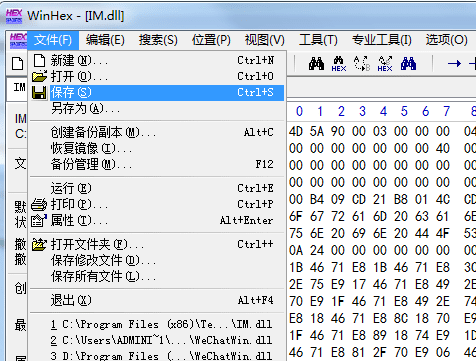Image resolution: width=476 pixels, height=361 pixels.
Task: Choose 保存所有文件(L)... entry
Action: point(157,276)
